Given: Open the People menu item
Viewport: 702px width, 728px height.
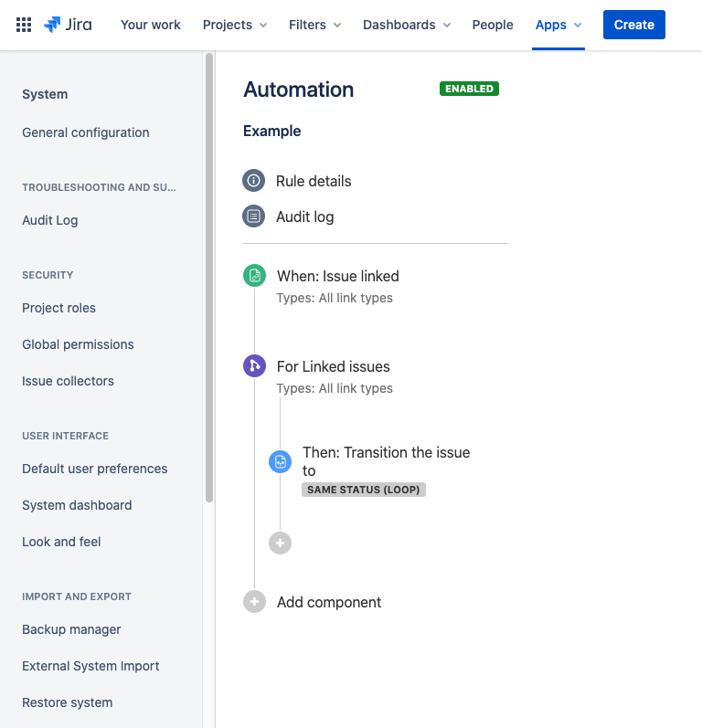Looking at the screenshot, I should pyautogui.click(x=493, y=25).
